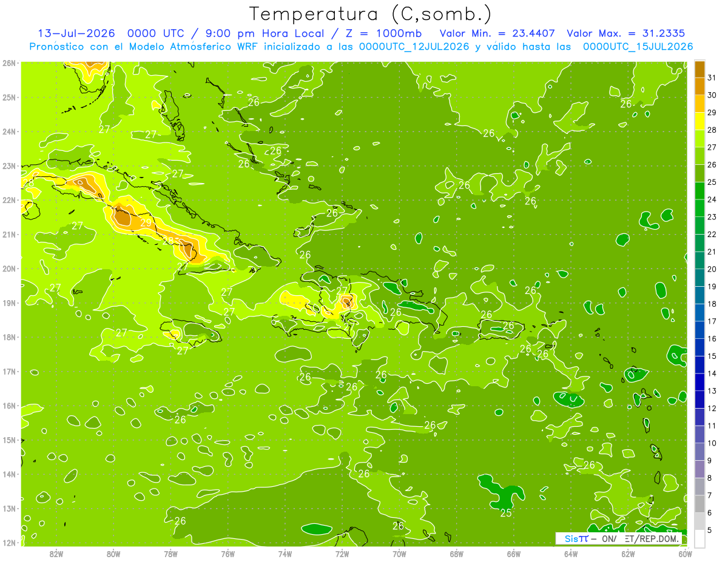Image resolution: width=728 pixels, height=562 pixels.
Task: Click legend scale label "31"
Action: (x=712, y=78)
